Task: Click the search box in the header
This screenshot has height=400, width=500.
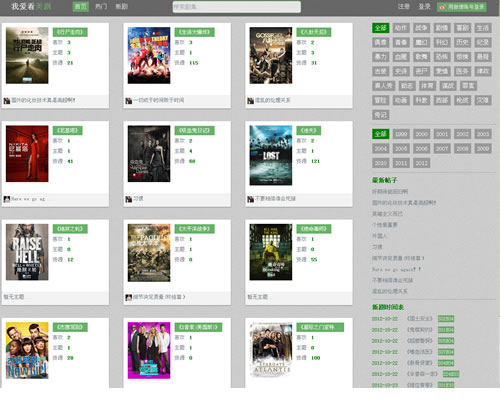Action: tap(237, 7)
